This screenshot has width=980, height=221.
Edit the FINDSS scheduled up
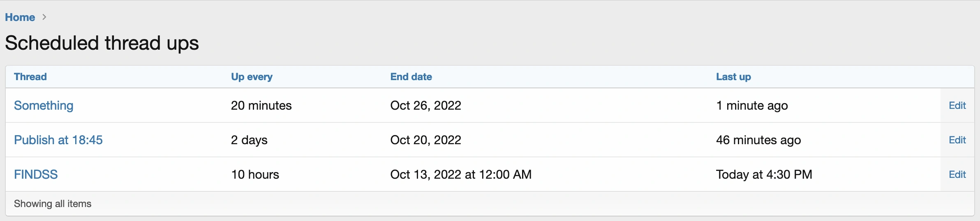click(x=957, y=175)
